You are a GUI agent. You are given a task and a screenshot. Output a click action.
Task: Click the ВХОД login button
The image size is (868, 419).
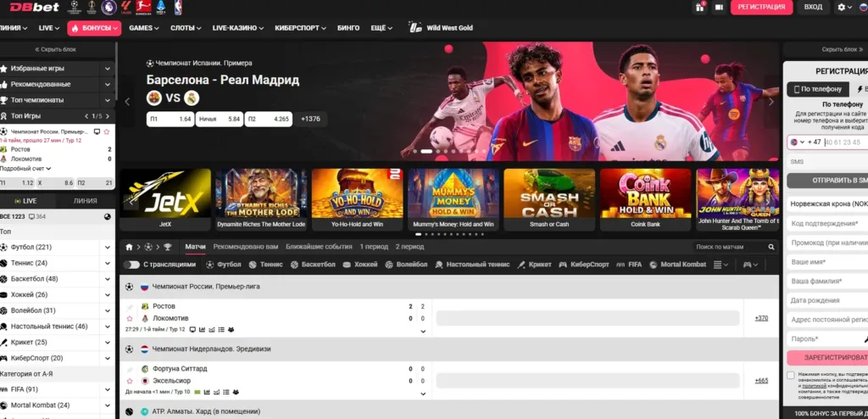point(813,7)
